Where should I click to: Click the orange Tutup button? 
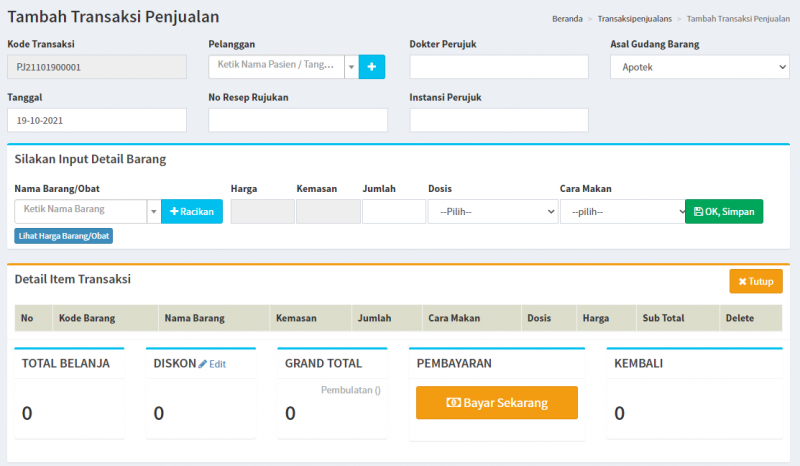pyautogui.click(x=755, y=282)
